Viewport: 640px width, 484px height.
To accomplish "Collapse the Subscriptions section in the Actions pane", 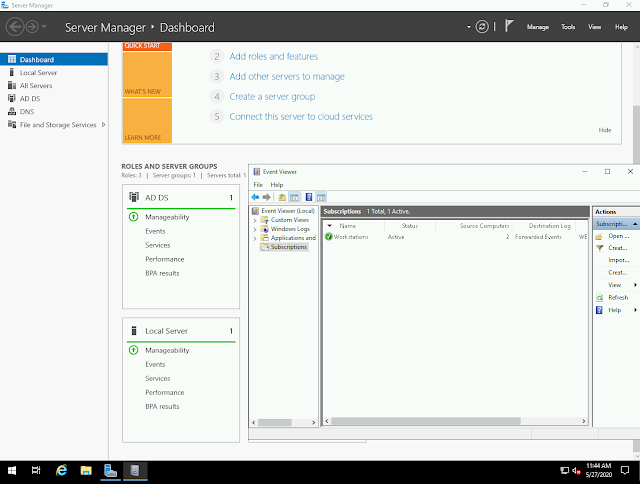I will tap(635, 224).
